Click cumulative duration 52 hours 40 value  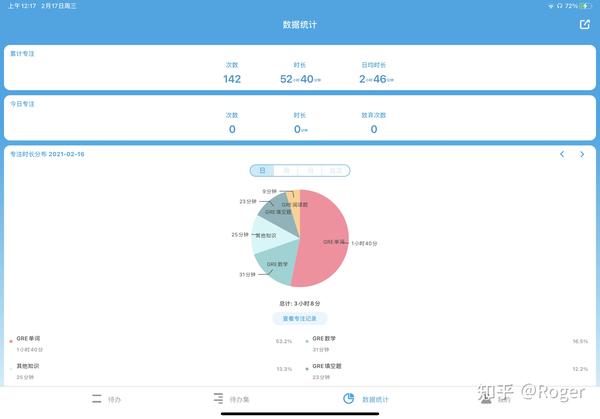click(300, 79)
